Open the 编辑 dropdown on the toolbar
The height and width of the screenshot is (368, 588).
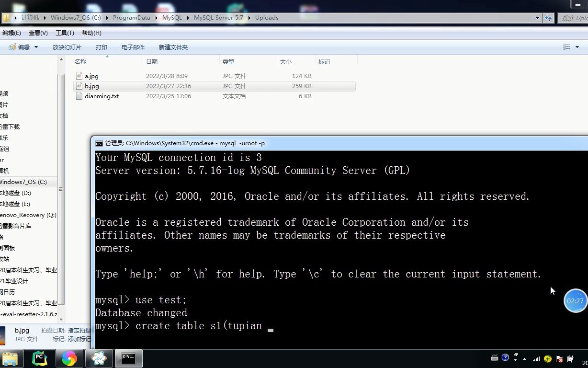click(x=23, y=47)
